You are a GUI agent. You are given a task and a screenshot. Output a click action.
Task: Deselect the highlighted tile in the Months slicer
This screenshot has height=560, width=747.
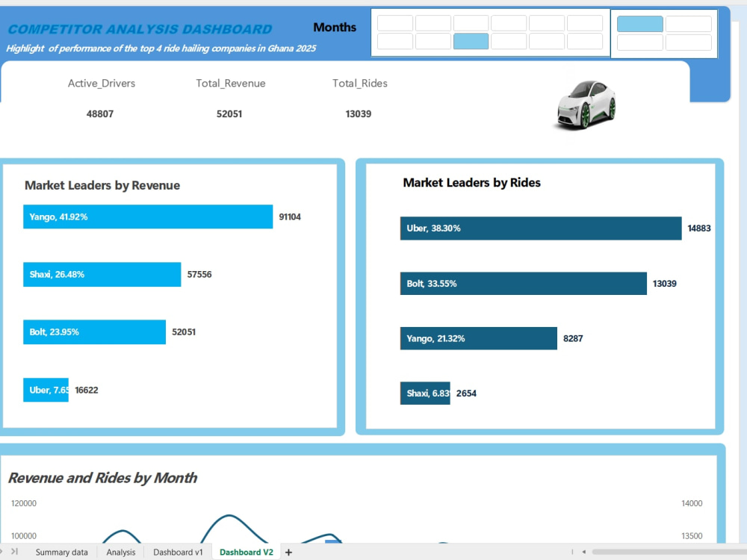(x=471, y=41)
